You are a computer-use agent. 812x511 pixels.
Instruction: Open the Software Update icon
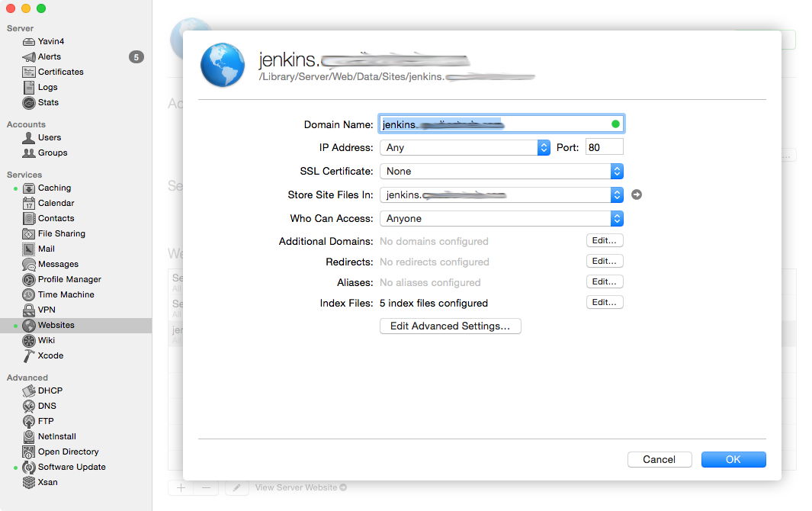pyautogui.click(x=28, y=467)
